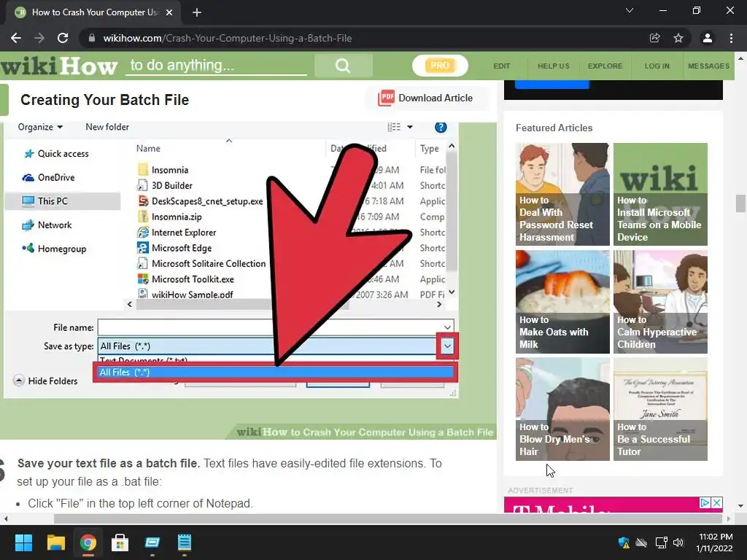Focus the 'to do anything...' search field
747x560 pixels.
(x=216, y=66)
